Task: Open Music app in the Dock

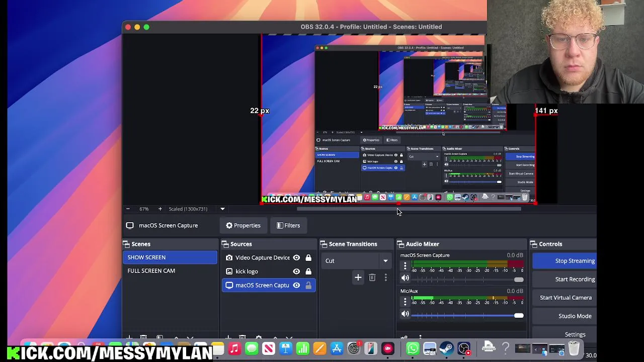Action: click(234, 348)
